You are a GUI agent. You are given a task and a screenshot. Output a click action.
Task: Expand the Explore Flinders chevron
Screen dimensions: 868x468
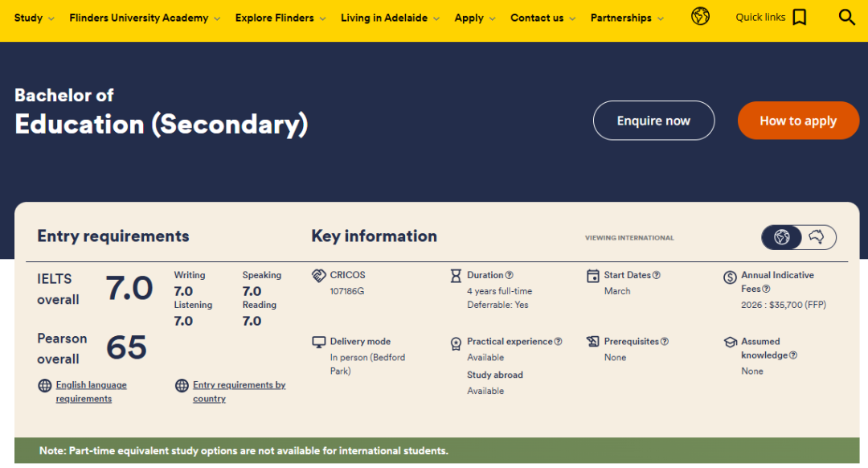323,18
